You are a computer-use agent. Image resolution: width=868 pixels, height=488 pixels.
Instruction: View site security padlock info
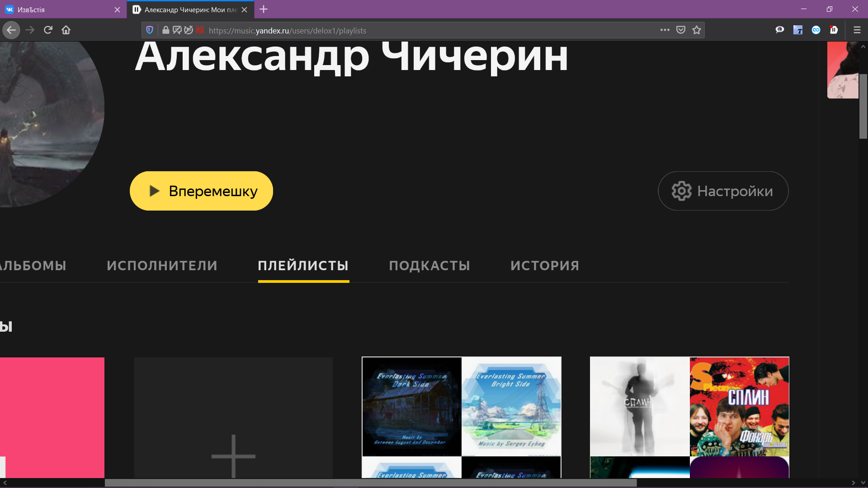[166, 30]
